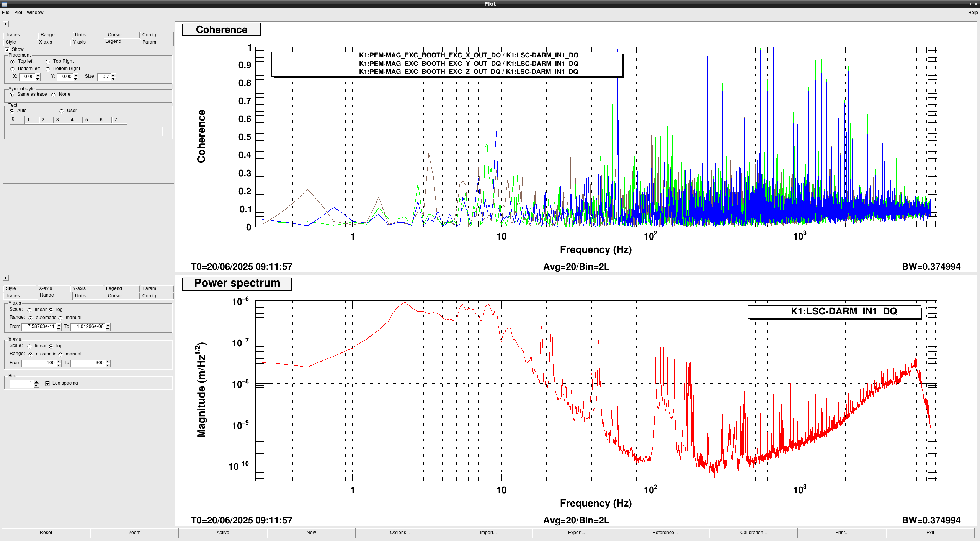980x541 pixels.
Task: Toggle Log spacing checkbox
Action: click(47, 383)
